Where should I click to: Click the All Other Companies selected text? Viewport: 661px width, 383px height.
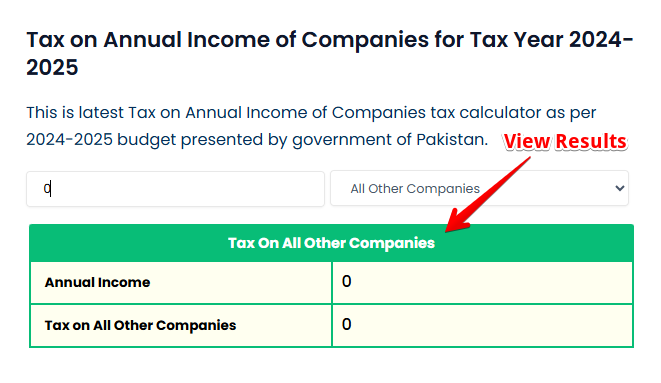point(415,189)
